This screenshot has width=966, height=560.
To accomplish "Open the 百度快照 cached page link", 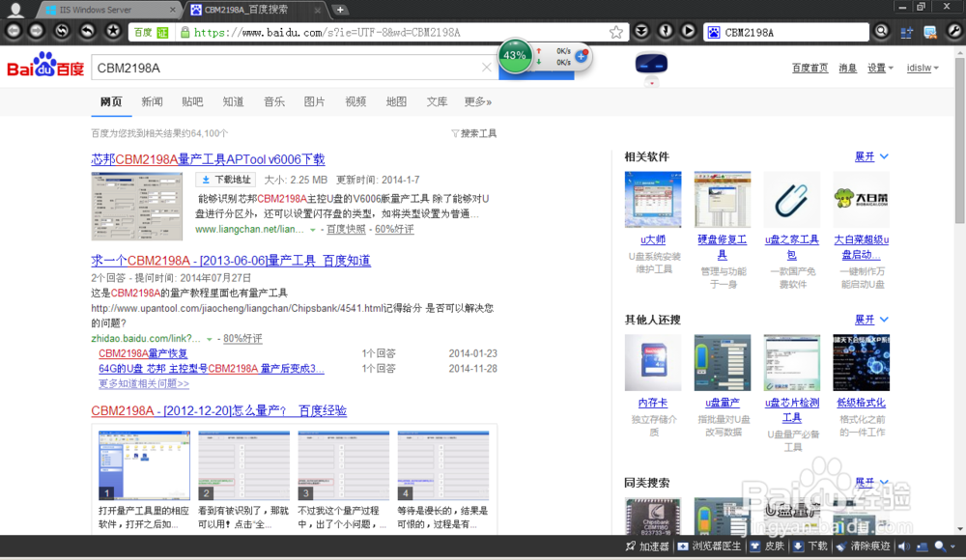I will (346, 229).
